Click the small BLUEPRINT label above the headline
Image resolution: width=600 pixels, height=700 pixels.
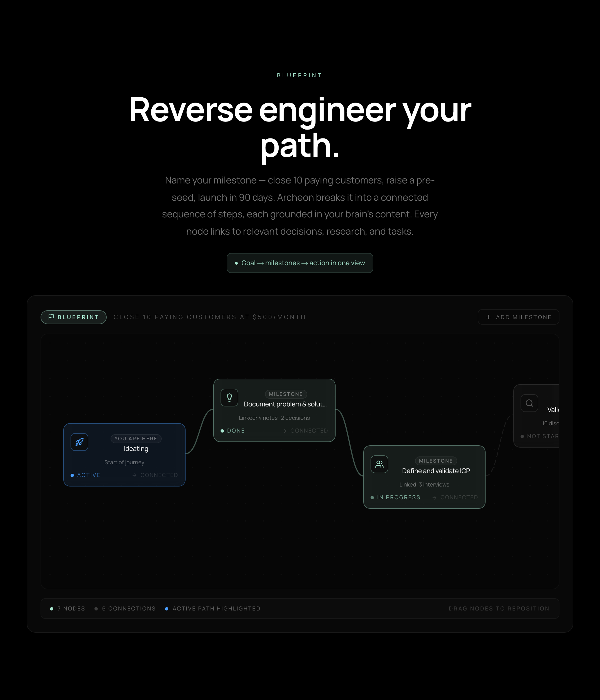point(299,75)
